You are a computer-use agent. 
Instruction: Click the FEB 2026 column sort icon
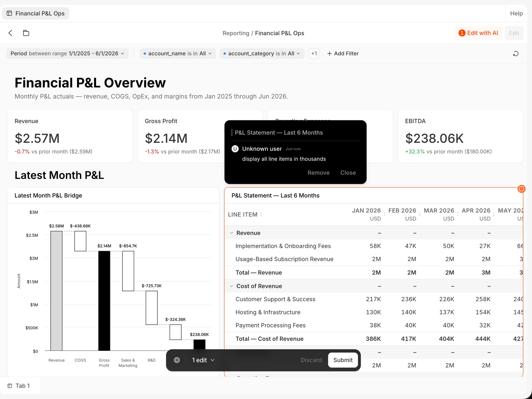pyautogui.click(x=420, y=214)
